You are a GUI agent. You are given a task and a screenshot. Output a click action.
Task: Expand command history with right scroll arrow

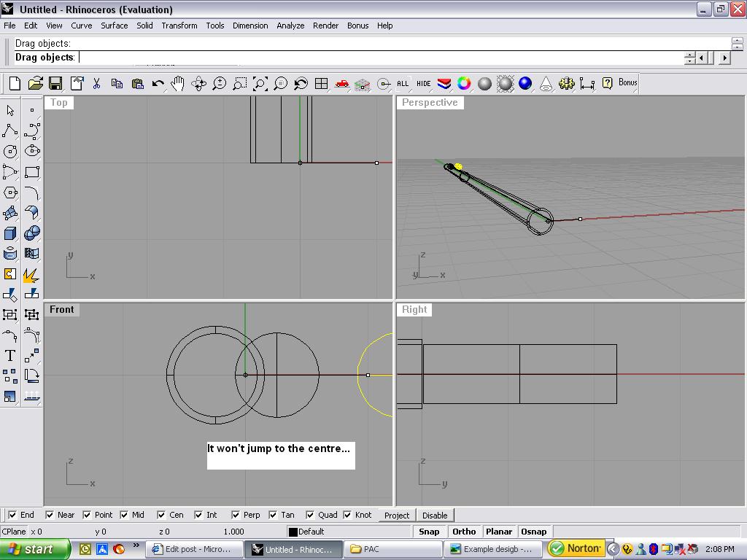point(724,58)
